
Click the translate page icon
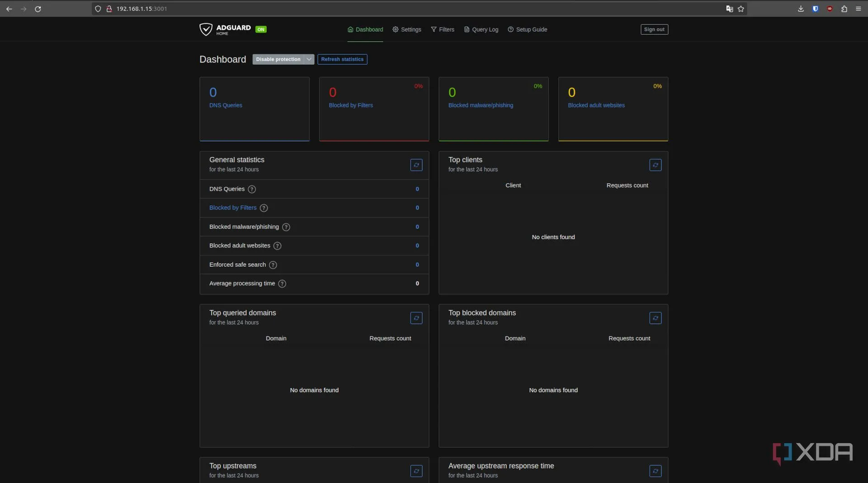pos(729,9)
